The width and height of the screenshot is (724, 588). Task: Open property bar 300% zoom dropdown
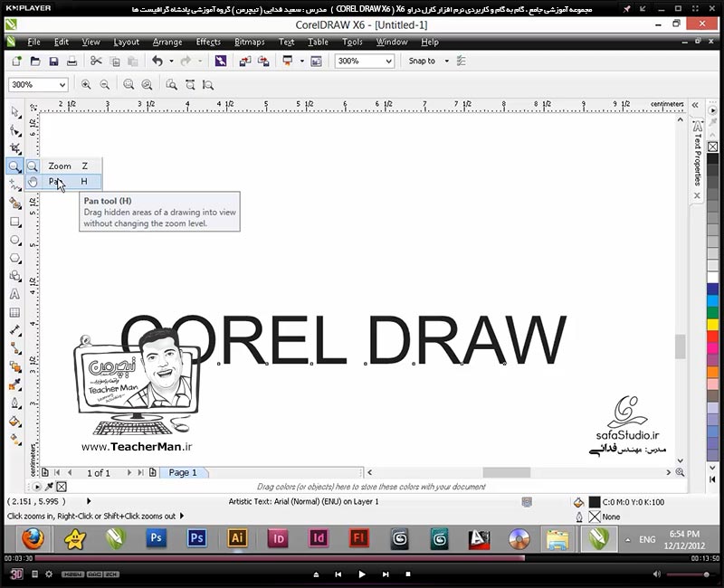pyautogui.click(x=62, y=85)
